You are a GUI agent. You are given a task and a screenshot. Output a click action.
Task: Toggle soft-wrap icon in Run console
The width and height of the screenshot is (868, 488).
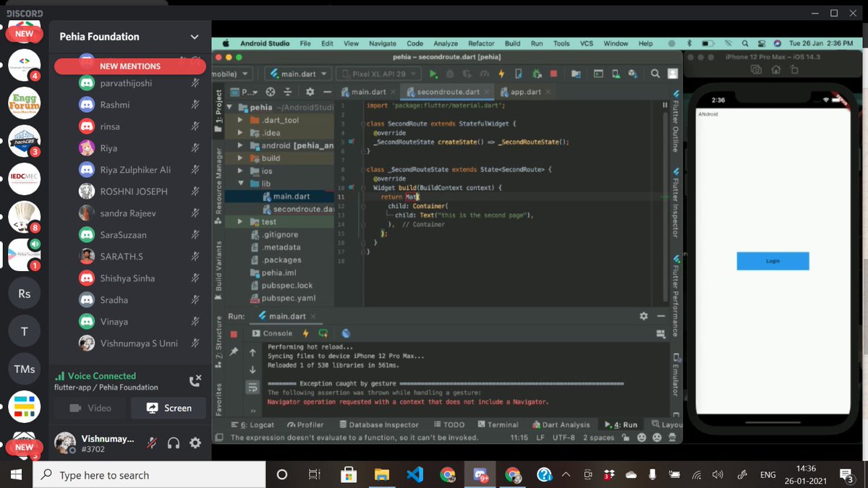point(252,388)
